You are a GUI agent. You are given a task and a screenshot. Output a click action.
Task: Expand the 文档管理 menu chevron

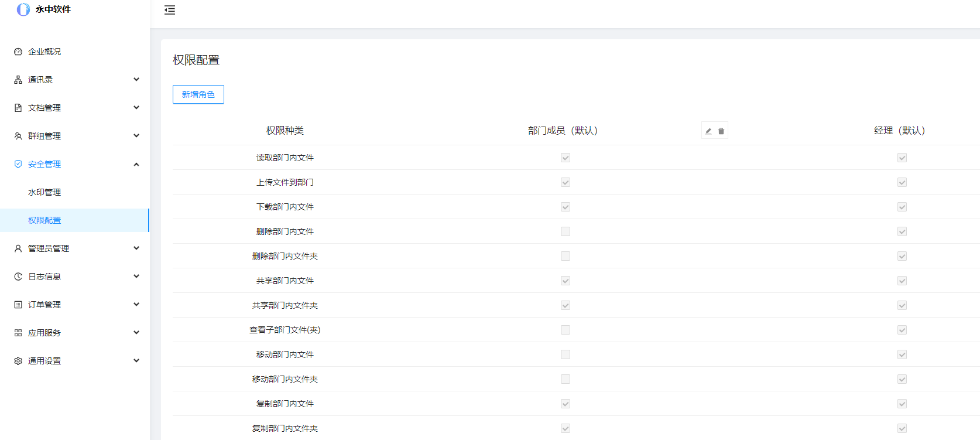[136, 108]
